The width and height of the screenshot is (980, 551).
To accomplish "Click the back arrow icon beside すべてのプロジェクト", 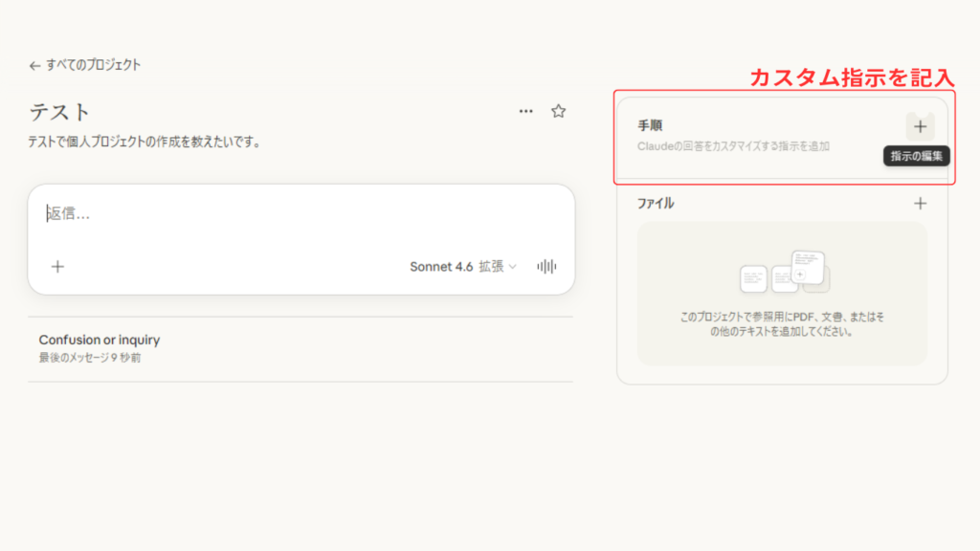I will (x=34, y=66).
